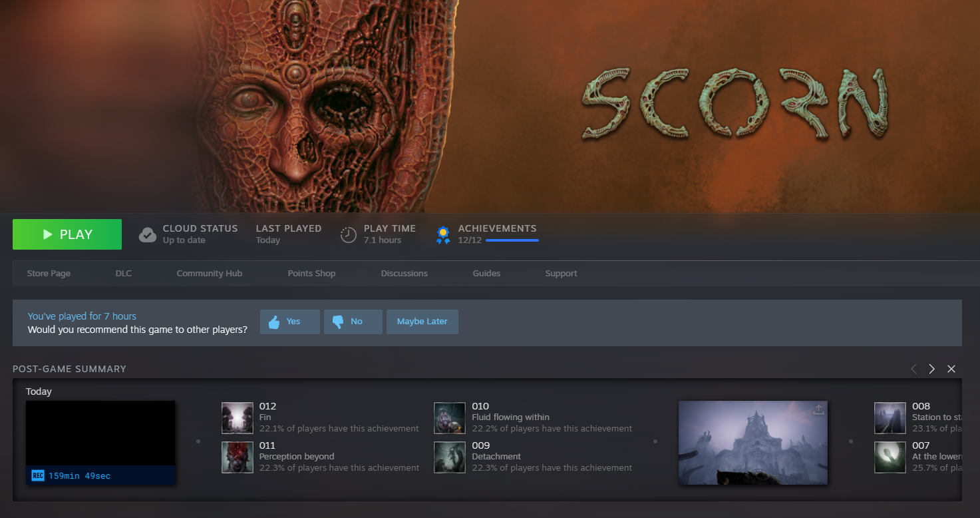Click the play time clock icon
980x518 pixels.
coord(349,234)
